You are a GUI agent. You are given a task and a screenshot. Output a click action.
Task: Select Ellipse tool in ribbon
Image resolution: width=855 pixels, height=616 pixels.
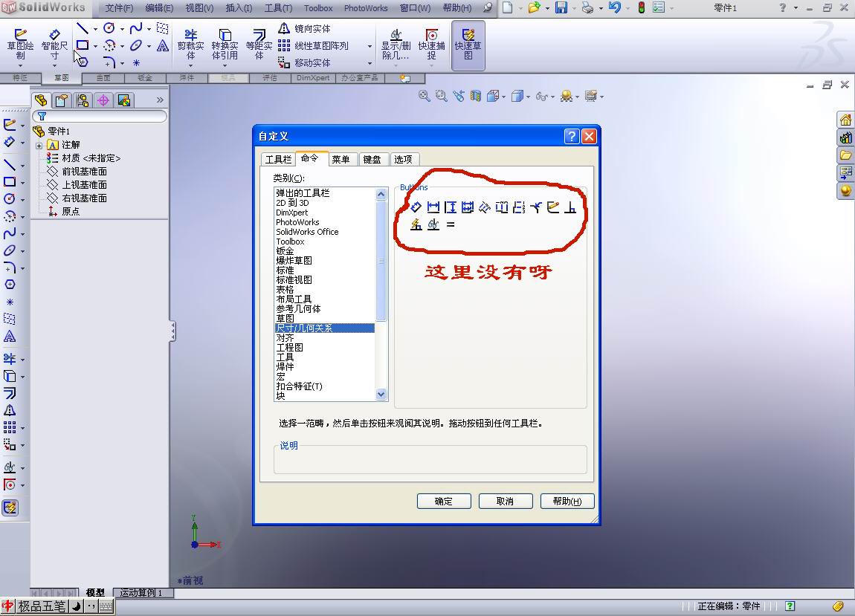136,45
